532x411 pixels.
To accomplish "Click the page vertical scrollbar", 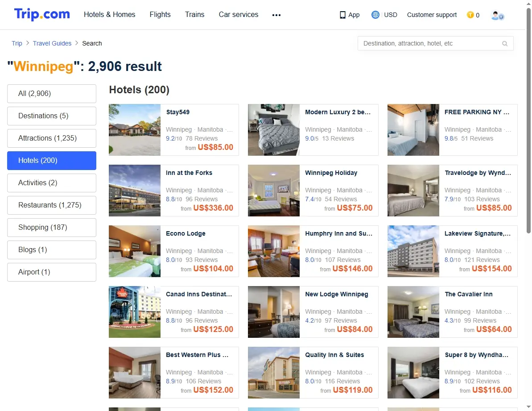I will coord(528,120).
